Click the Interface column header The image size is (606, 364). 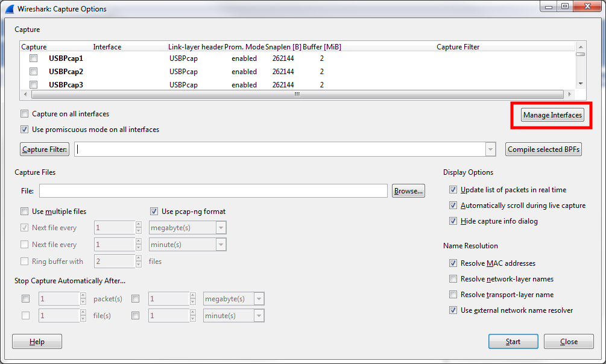[107, 47]
